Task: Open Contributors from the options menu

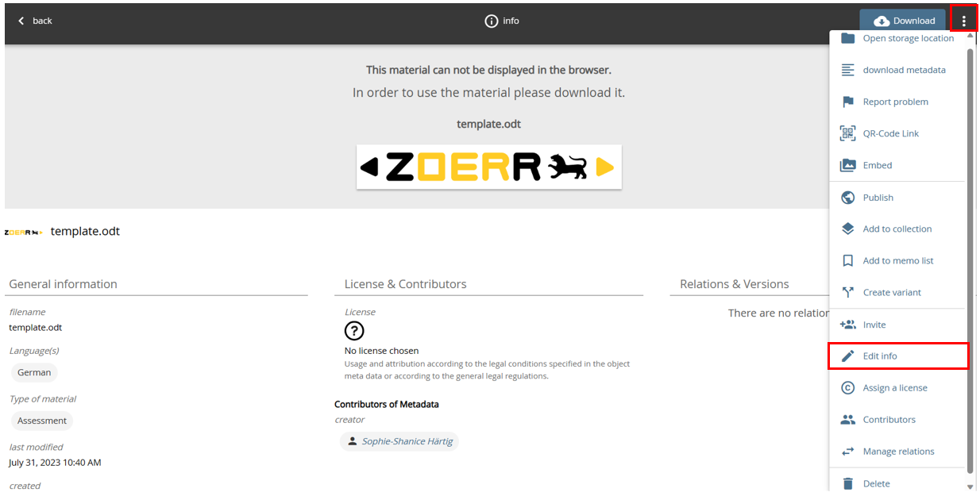Action: 889,420
